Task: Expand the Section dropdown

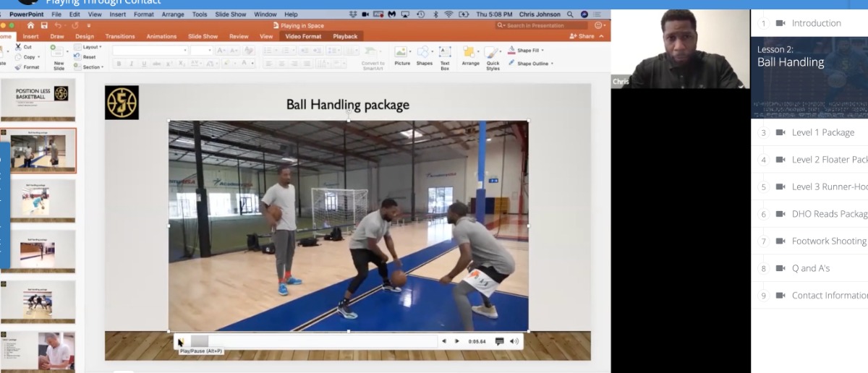Action: pos(93,67)
